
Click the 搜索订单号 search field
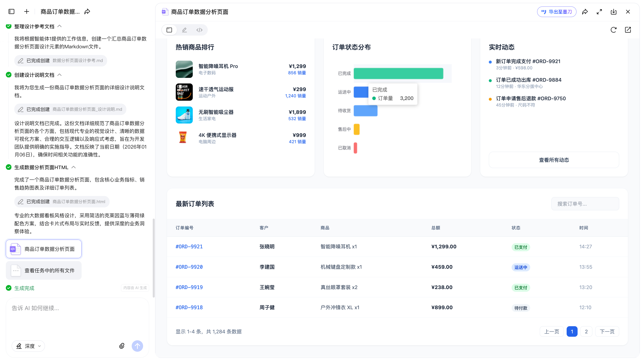click(585, 204)
